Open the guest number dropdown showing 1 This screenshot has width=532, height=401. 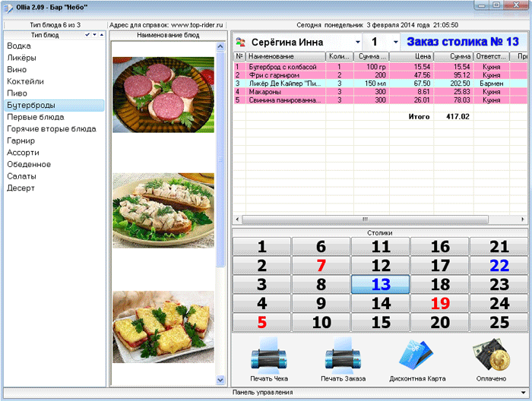tap(396, 42)
